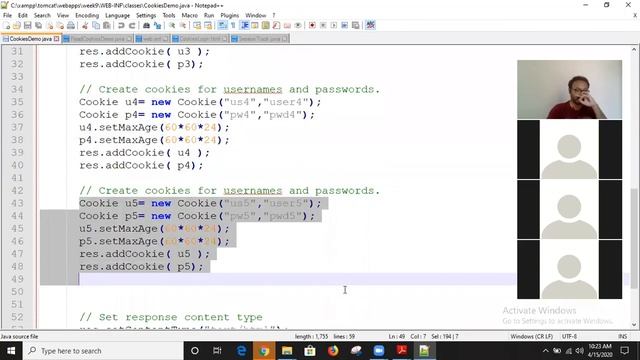Screen dimensions: 640x360
Task: Expand hidden system tray icons chevron
Action: coord(545,351)
